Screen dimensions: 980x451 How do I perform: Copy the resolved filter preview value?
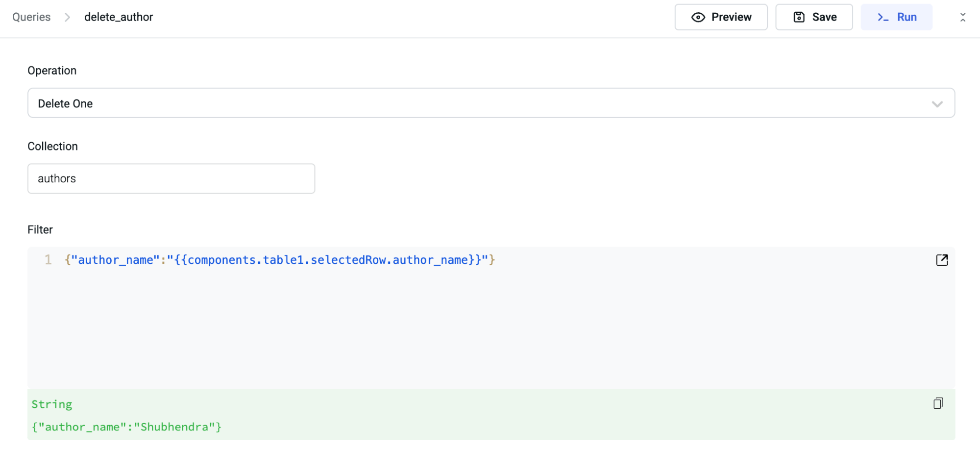pyautogui.click(x=938, y=403)
